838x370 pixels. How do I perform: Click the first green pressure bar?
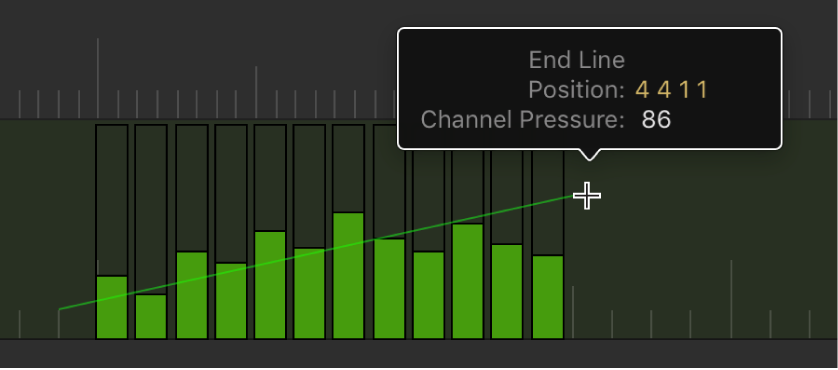[112, 307]
